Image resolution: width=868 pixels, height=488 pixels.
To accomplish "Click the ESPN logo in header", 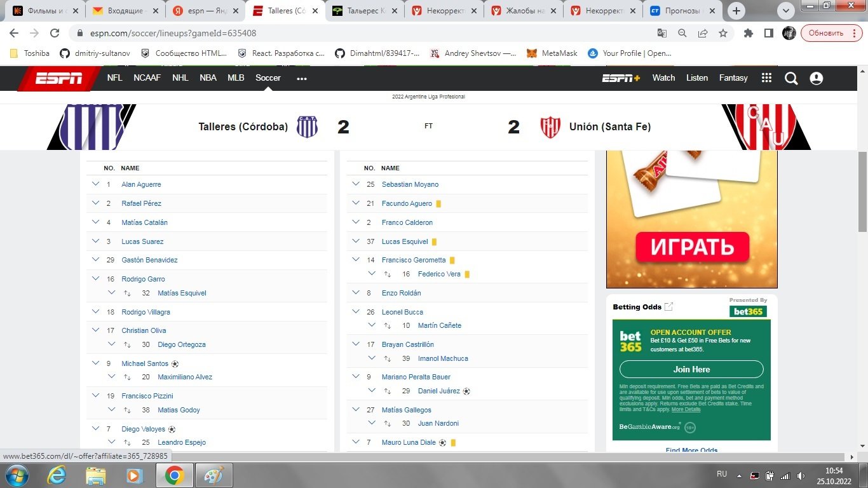I will coord(58,78).
